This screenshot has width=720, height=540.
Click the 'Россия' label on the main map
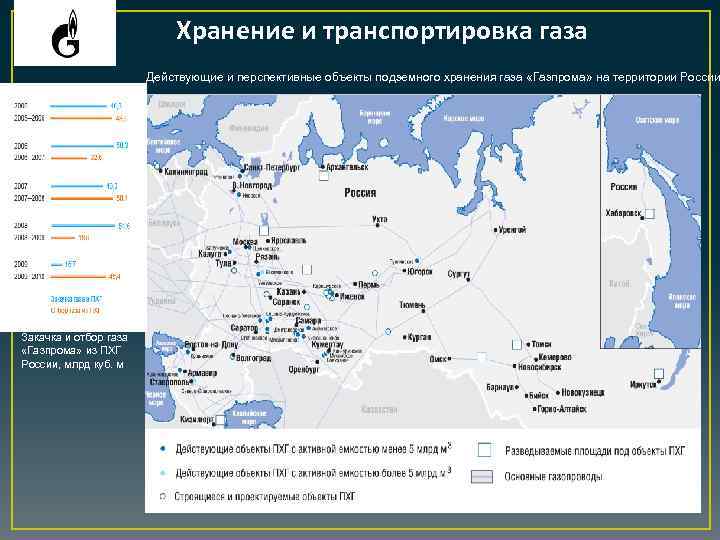[360, 193]
